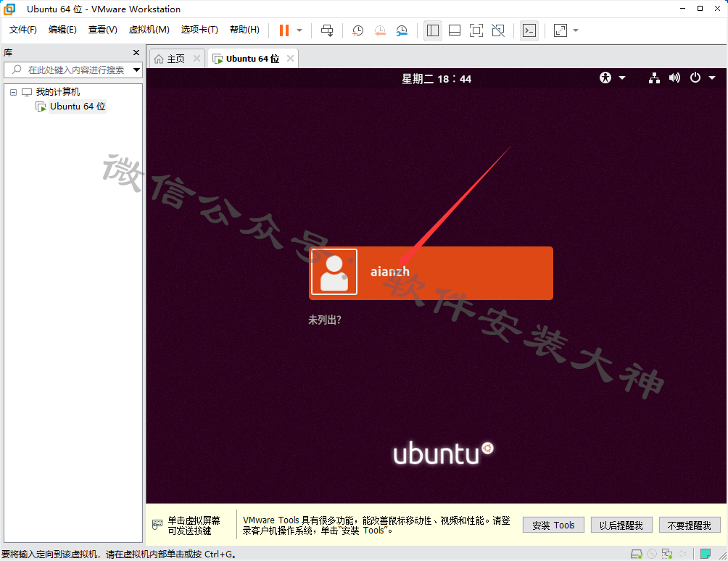Toggle Unity mode

pyautogui.click(x=498, y=30)
